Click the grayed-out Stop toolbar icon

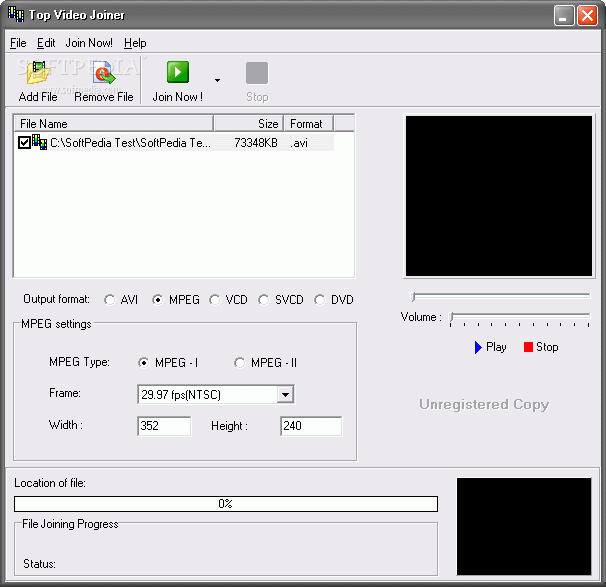[x=257, y=73]
